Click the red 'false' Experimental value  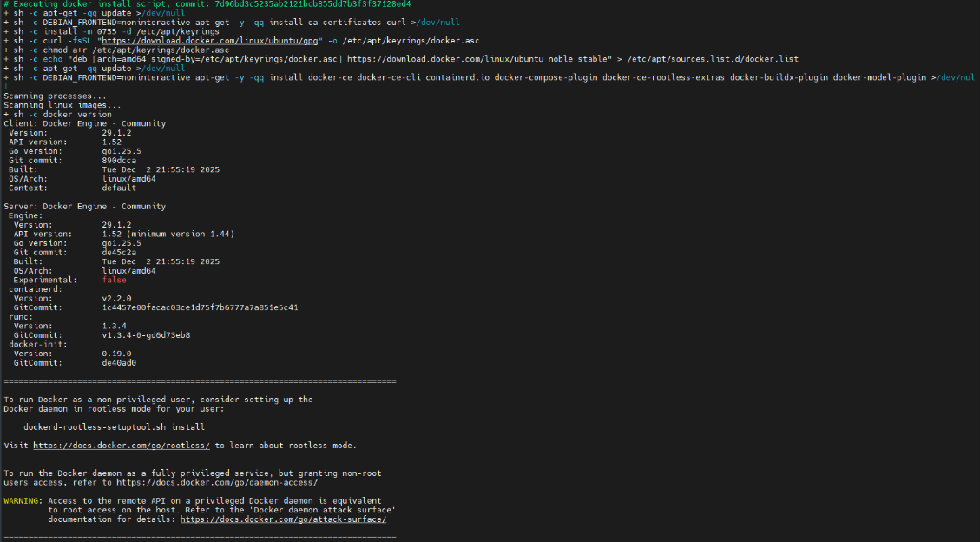[x=114, y=280]
